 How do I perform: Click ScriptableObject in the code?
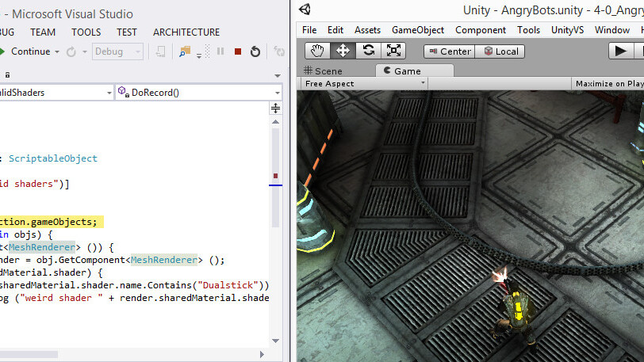tap(53, 158)
